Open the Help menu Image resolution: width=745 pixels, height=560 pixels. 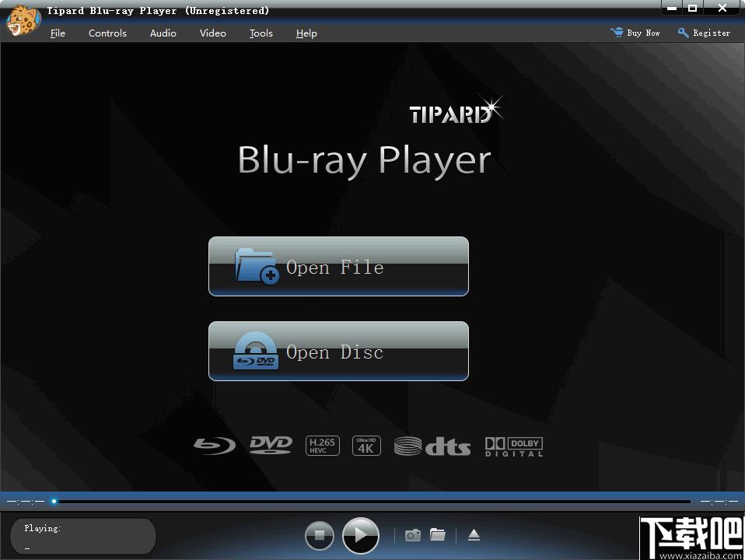[x=306, y=33]
